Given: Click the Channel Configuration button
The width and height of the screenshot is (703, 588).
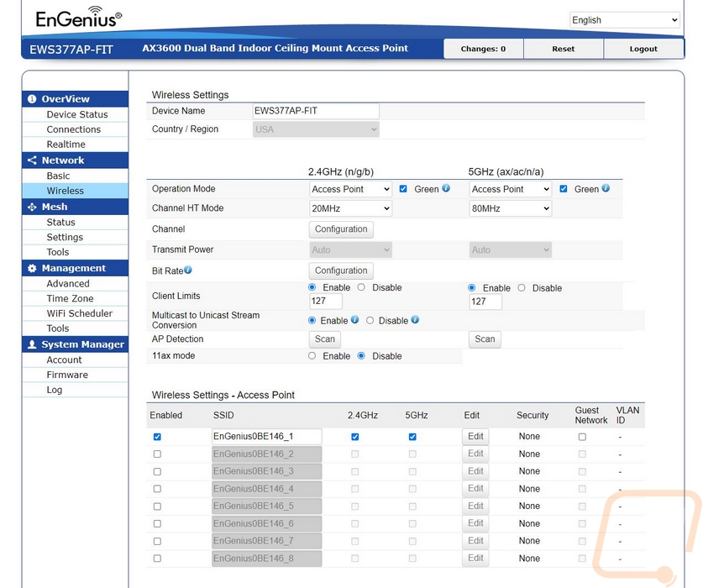Looking at the screenshot, I should (341, 229).
